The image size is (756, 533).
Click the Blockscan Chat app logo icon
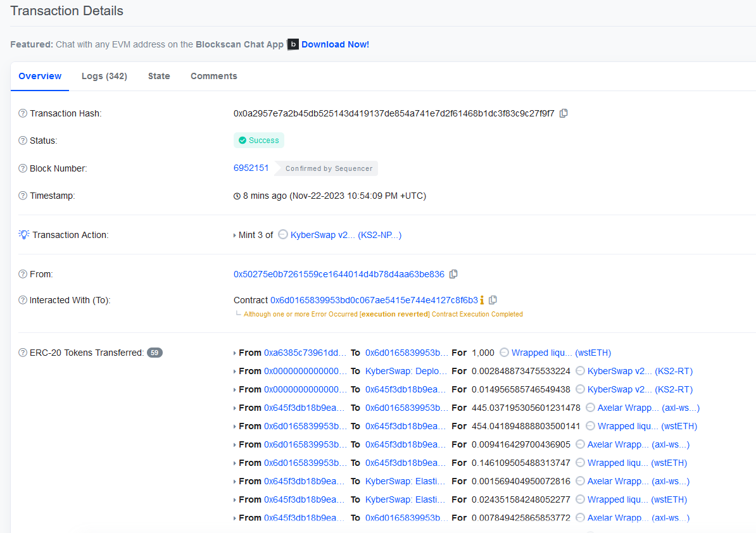pyautogui.click(x=293, y=44)
